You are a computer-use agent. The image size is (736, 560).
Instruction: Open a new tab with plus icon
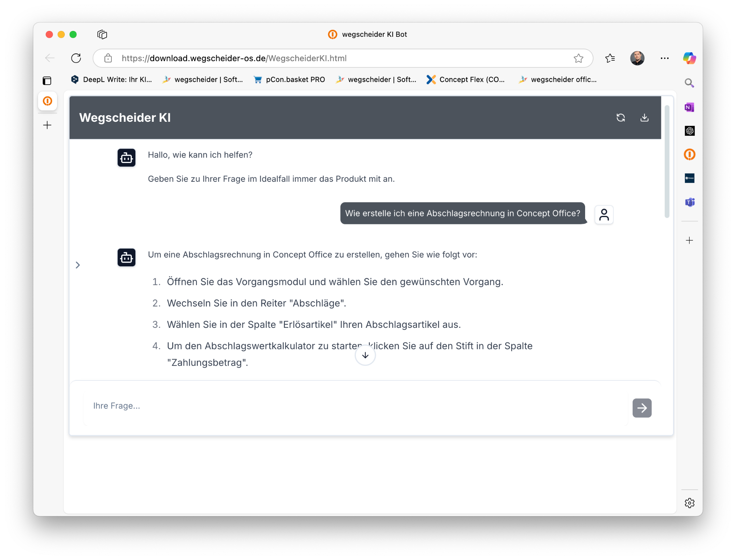47,125
